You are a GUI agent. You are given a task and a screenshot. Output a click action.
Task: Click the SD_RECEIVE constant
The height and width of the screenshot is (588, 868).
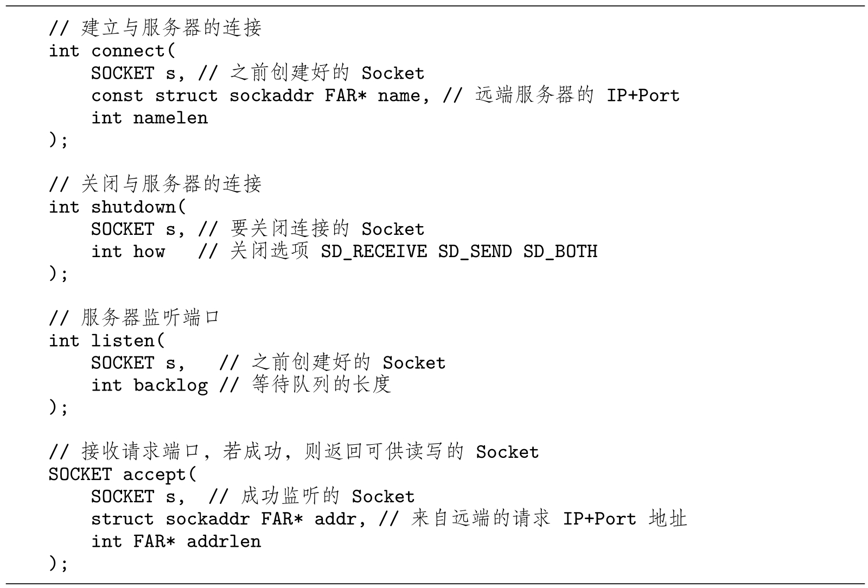pos(374,252)
